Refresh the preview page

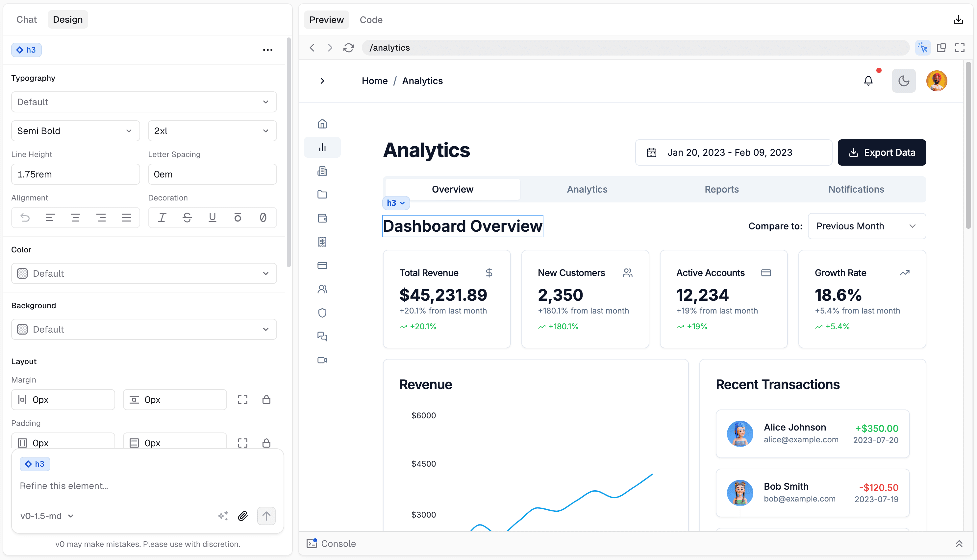pos(348,48)
